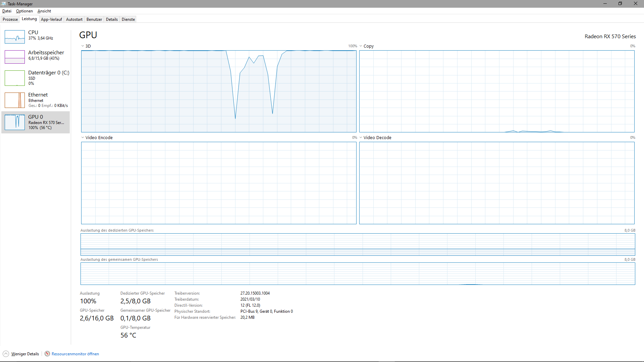The height and width of the screenshot is (362, 644).
Task: Switch to the Autostart tab
Action: tap(74, 19)
